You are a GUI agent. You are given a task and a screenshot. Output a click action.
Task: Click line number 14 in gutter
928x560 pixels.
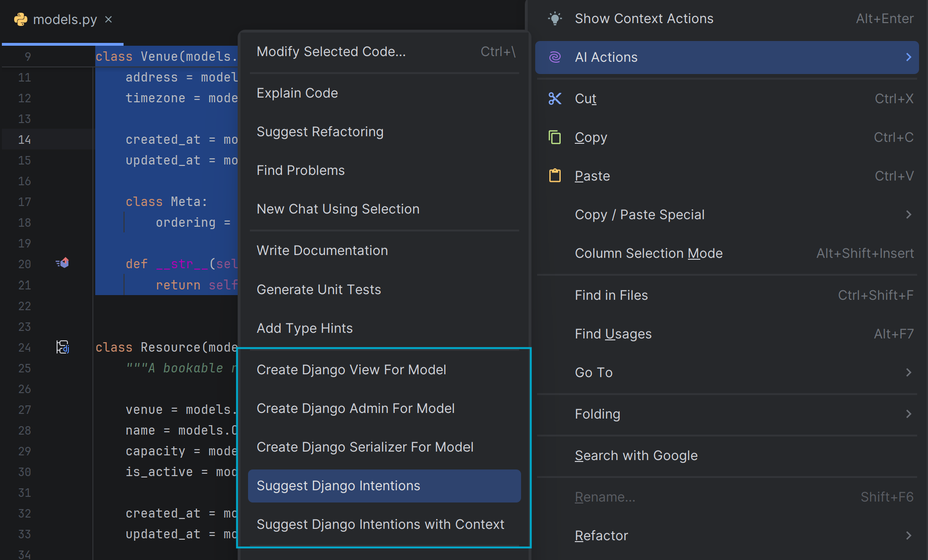pos(25,140)
